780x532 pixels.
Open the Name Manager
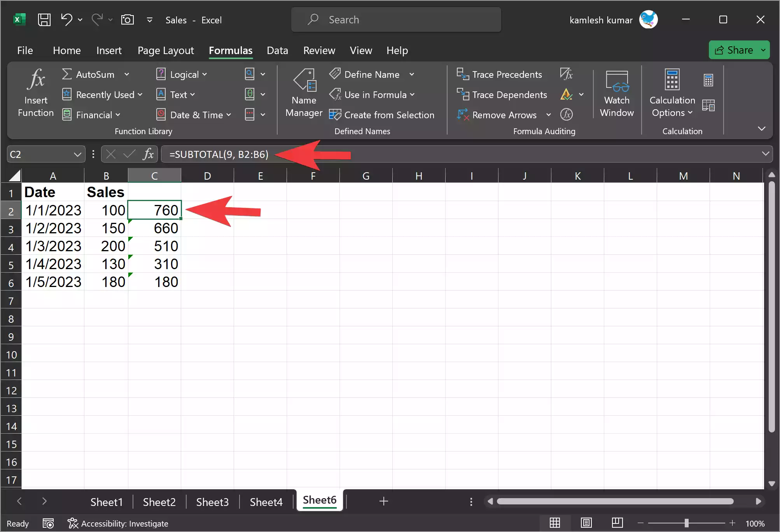(304, 93)
